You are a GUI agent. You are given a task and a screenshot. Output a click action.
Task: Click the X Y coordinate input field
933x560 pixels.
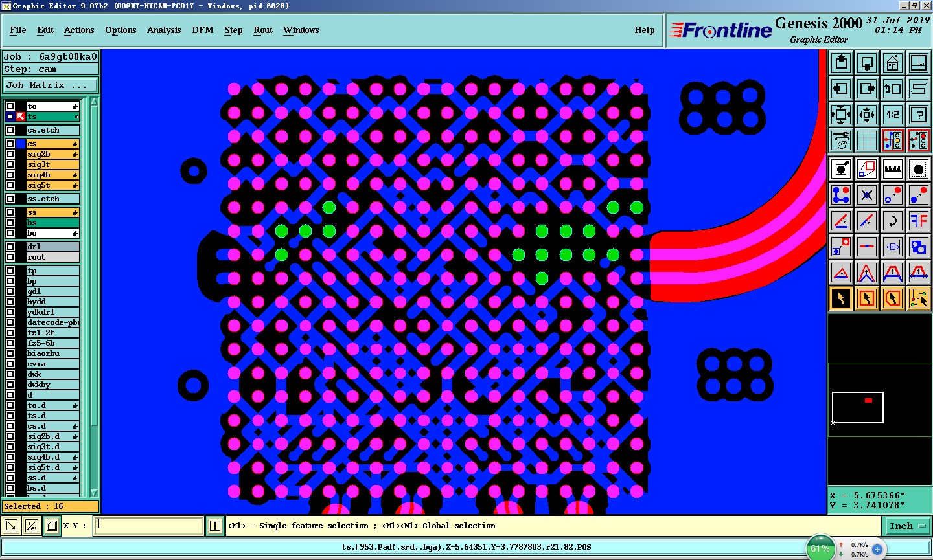pyautogui.click(x=149, y=526)
